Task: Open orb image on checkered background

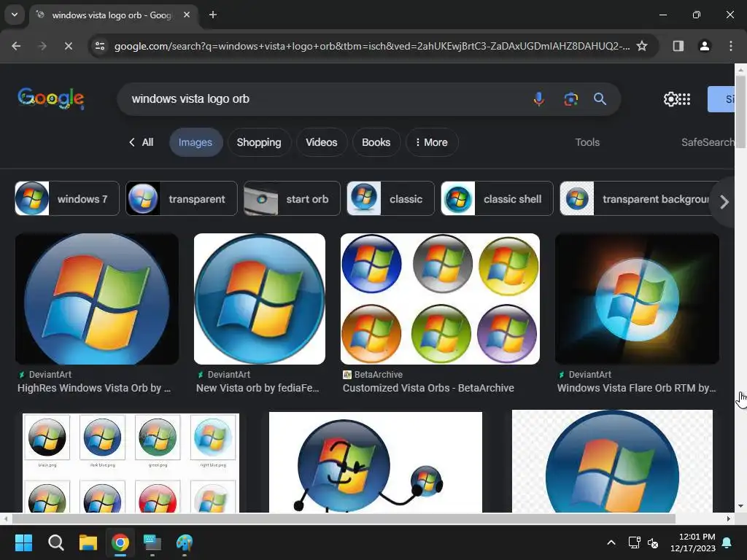Action: 612,461
